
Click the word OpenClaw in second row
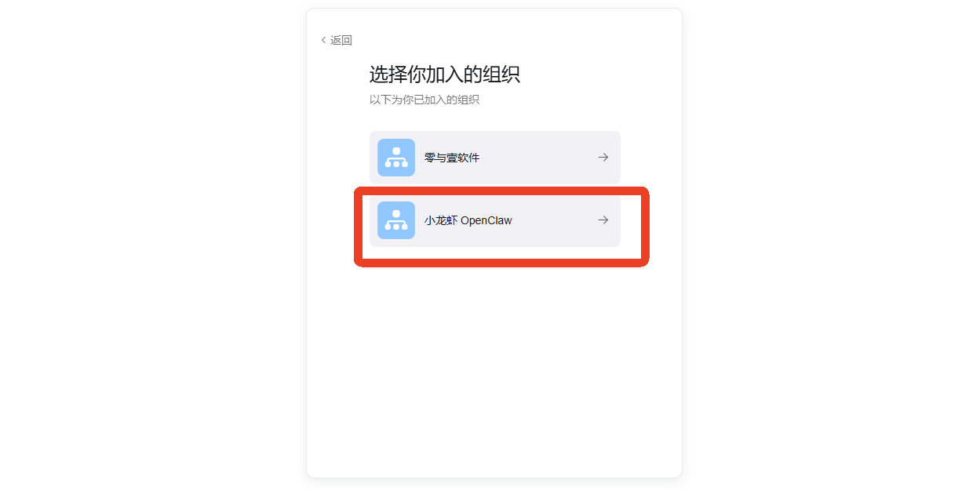[x=486, y=220]
